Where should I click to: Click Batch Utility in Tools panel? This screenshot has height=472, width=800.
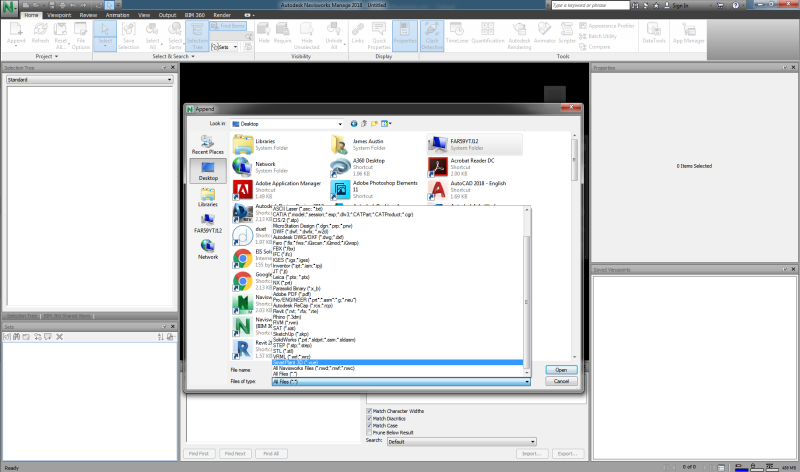click(597, 36)
